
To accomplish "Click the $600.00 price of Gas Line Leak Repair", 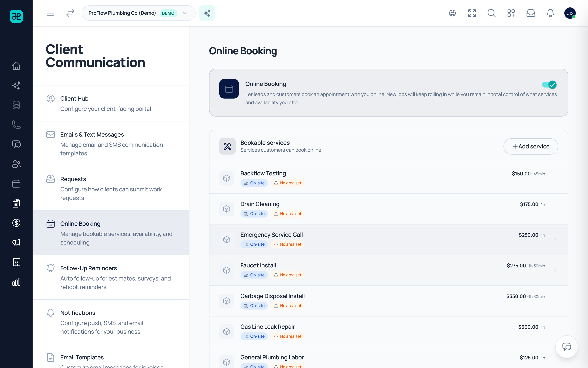I will tap(528, 327).
